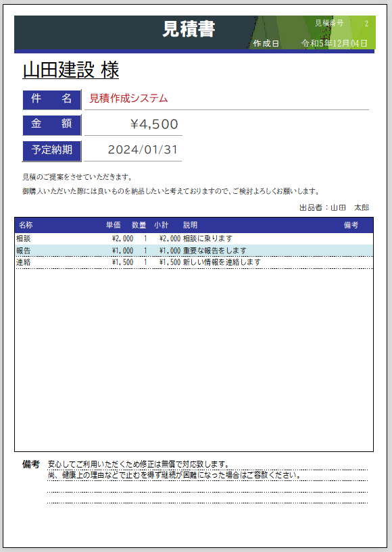
Task: Select description 相談に乗ります
Action: point(207,239)
